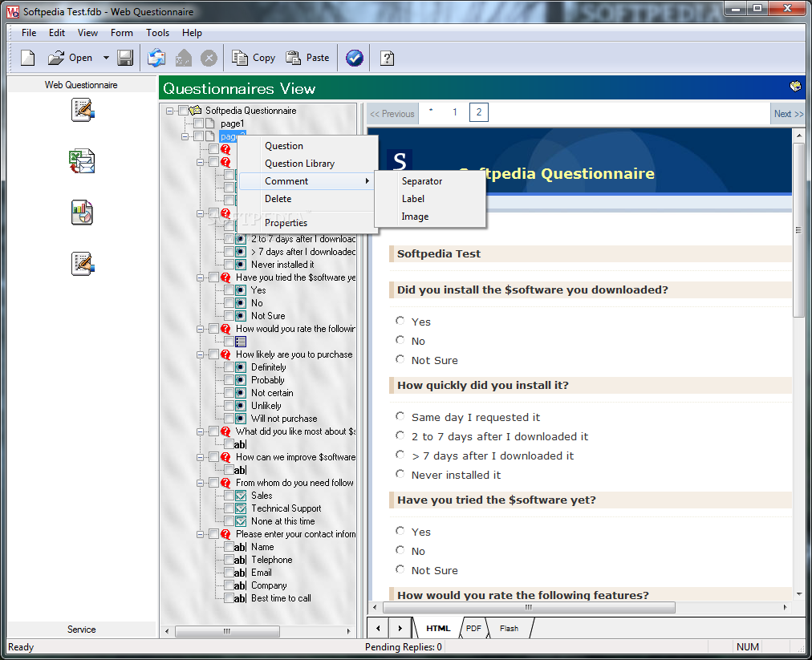Collapse the Softpedia Questionnaire root node
Image resolution: width=812 pixels, height=660 pixels.
(170, 110)
